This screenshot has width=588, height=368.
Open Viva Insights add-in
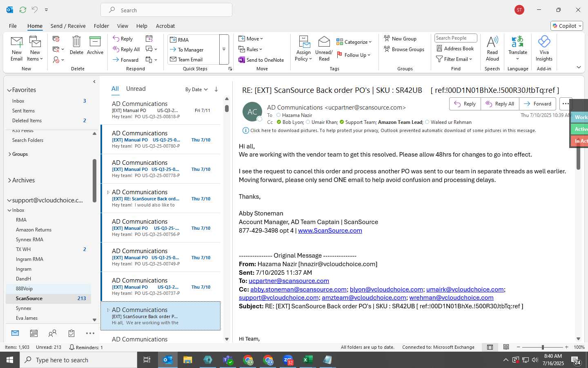[544, 48]
